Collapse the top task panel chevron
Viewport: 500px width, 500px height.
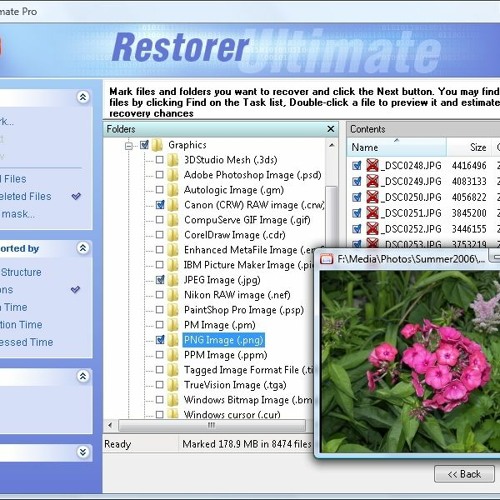(x=83, y=97)
